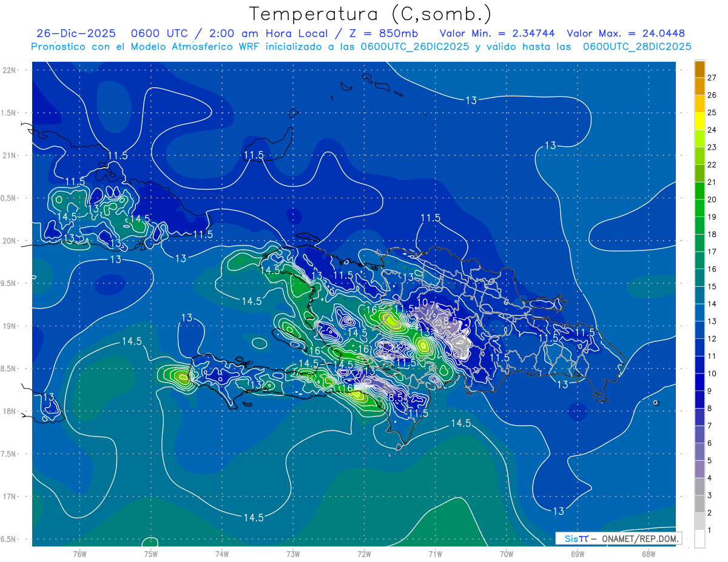The image size is (728, 562).
Task: Click the "16" label on color scale
Action: pos(712,269)
